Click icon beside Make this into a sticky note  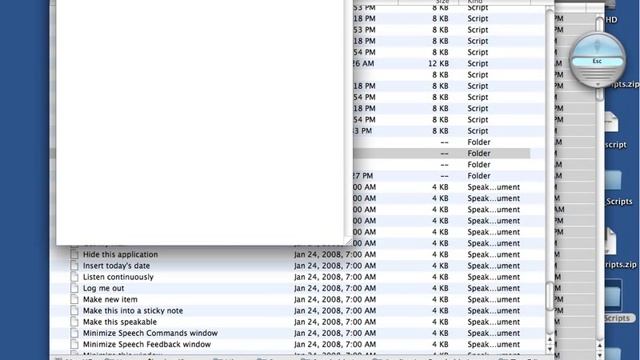74,311
